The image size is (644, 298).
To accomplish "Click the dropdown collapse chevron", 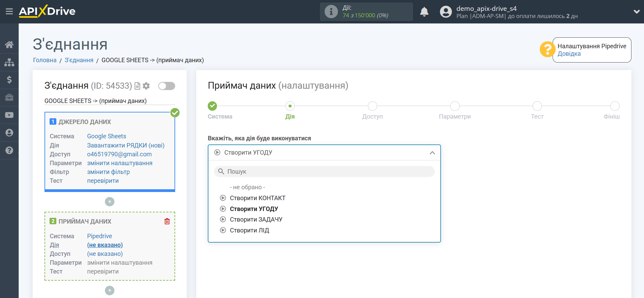I will [x=432, y=153].
